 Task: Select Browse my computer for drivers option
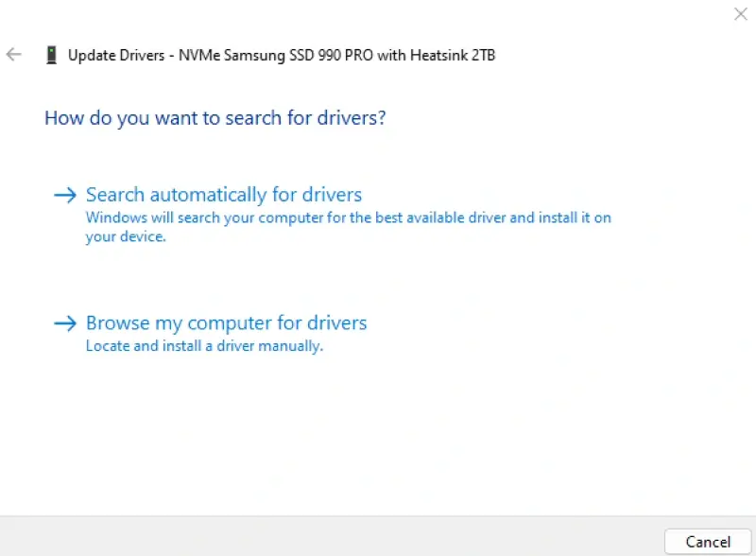(x=226, y=323)
